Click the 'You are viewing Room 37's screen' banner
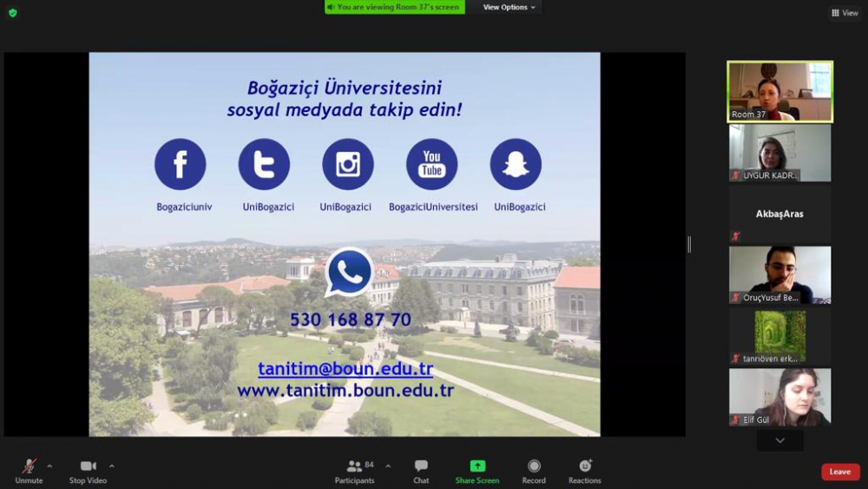Viewport: 868px width, 489px height. pyautogui.click(x=395, y=7)
